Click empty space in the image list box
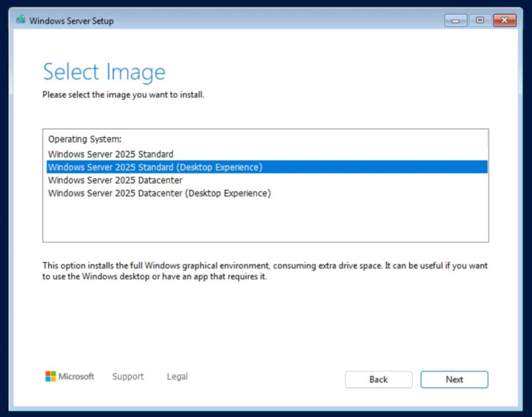Screen dimensions: 532x417 tap(265, 221)
